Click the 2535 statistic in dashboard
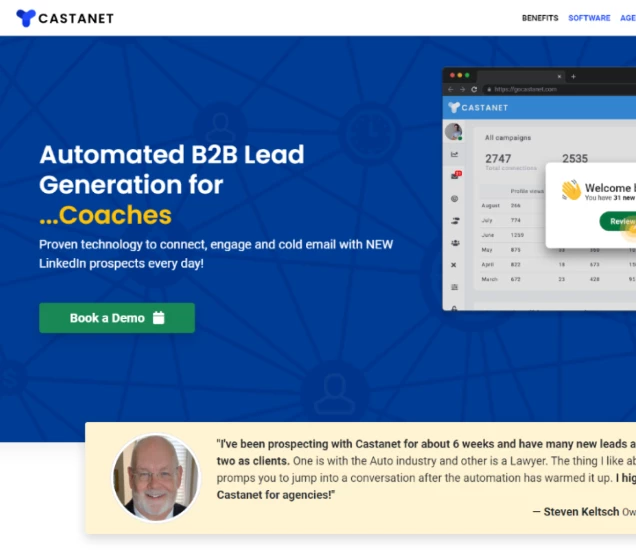Image resolution: width=636 pixels, height=550 pixels. coord(575,159)
